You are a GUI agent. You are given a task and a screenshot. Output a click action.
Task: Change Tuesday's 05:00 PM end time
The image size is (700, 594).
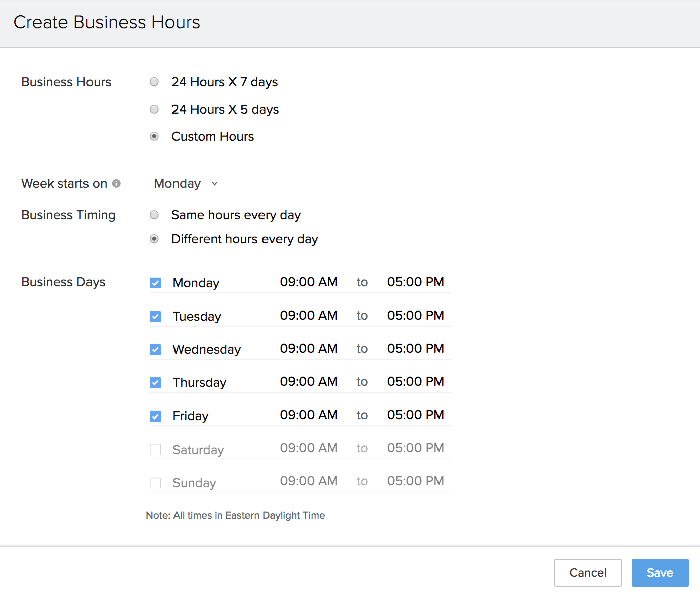coord(415,316)
